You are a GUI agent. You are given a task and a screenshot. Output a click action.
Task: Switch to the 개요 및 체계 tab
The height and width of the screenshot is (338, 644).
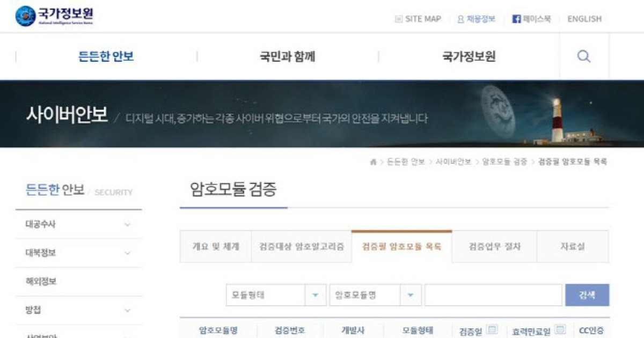tap(215, 246)
